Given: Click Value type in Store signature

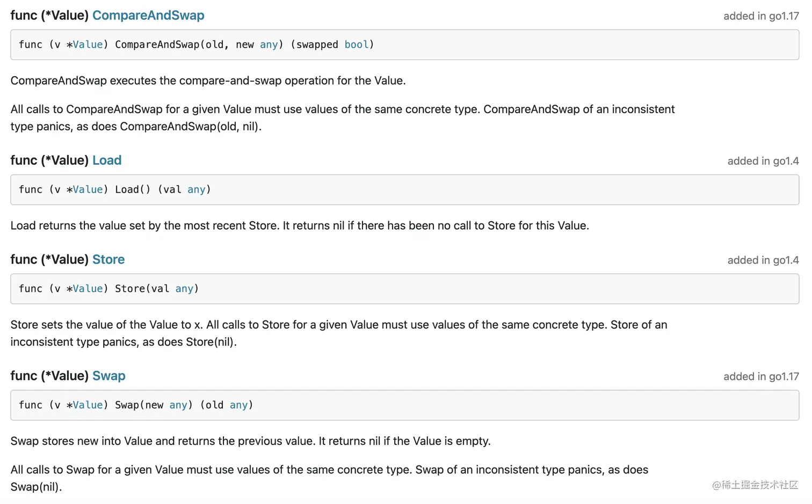Looking at the screenshot, I should tap(88, 289).
